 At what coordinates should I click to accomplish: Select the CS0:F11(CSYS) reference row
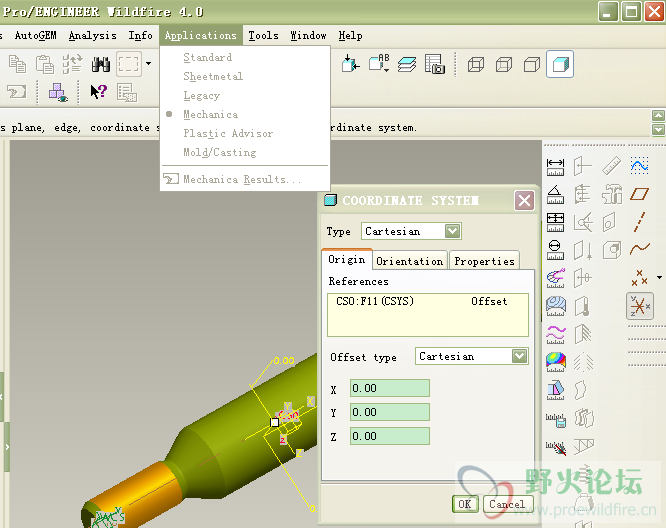(x=428, y=301)
